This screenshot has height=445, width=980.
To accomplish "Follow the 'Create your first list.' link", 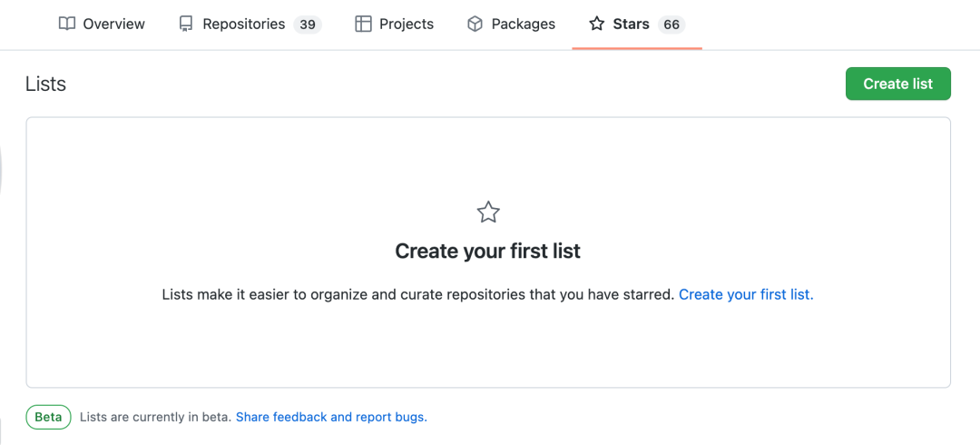I will tap(746, 294).
